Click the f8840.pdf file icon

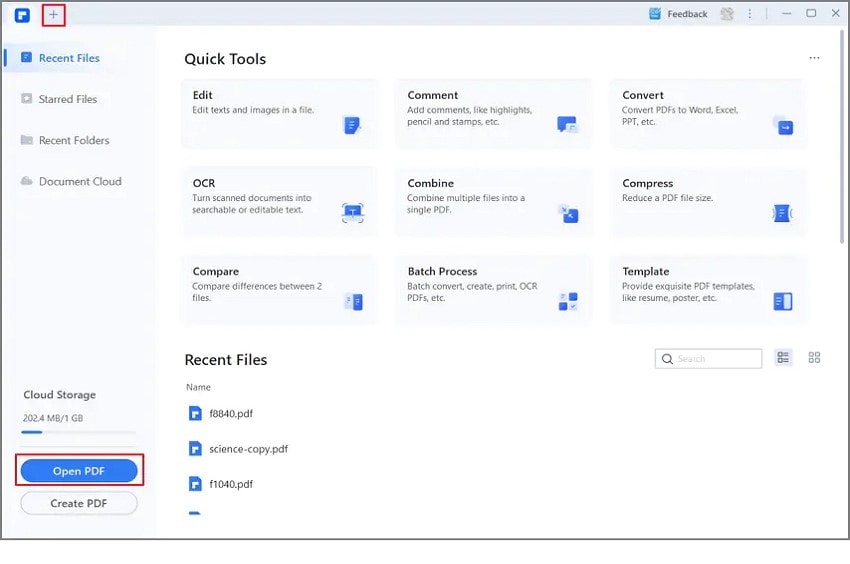pyautogui.click(x=195, y=413)
